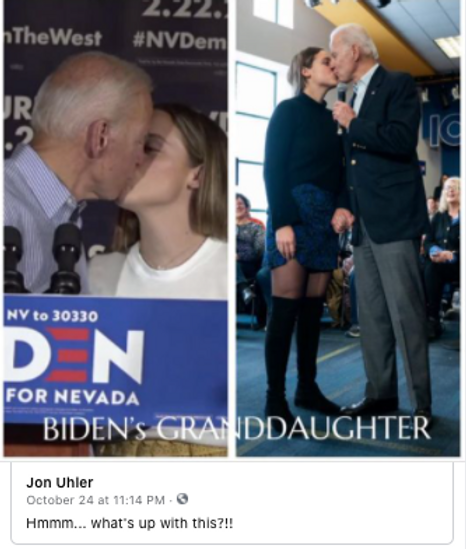Image resolution: width=466 pixels, height=549 pixels.
Task: Click the black podium microphones in the left photo
Action: click(40, 258)
